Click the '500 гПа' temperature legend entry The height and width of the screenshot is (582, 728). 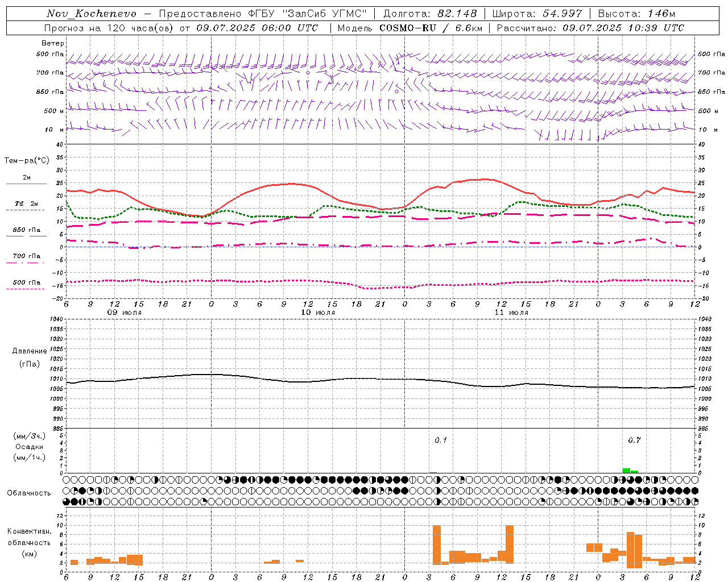pyautogui.click(x=27, y=282)
